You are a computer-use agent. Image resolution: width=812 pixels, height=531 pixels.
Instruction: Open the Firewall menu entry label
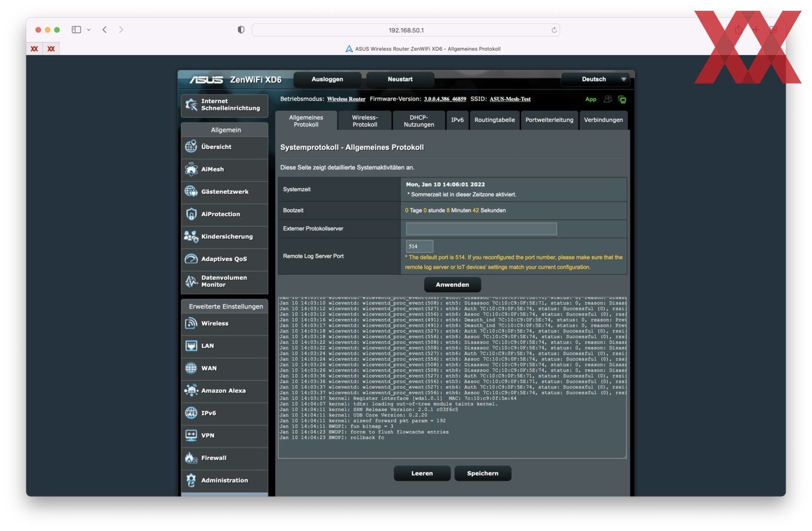click(214, 458)
